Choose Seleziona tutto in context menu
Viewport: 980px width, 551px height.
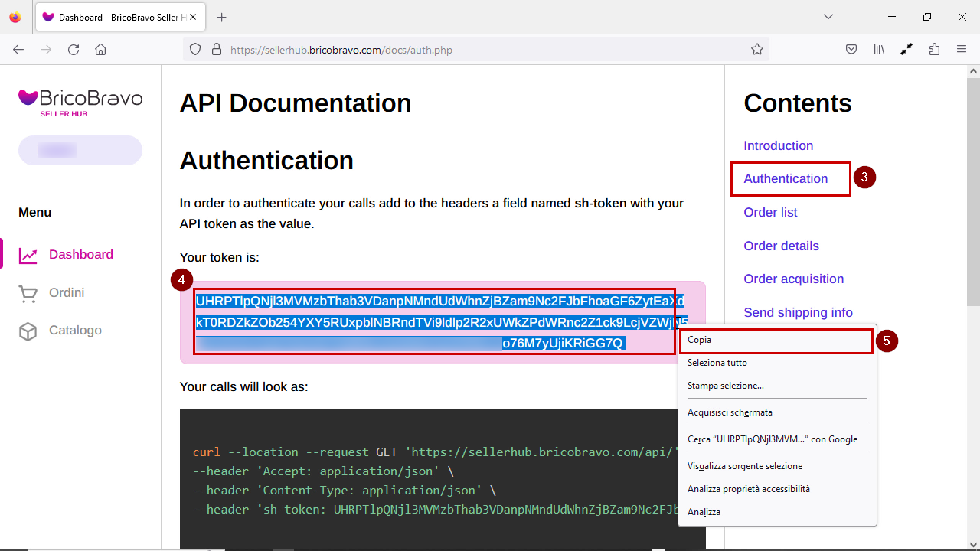coord(776,363)
